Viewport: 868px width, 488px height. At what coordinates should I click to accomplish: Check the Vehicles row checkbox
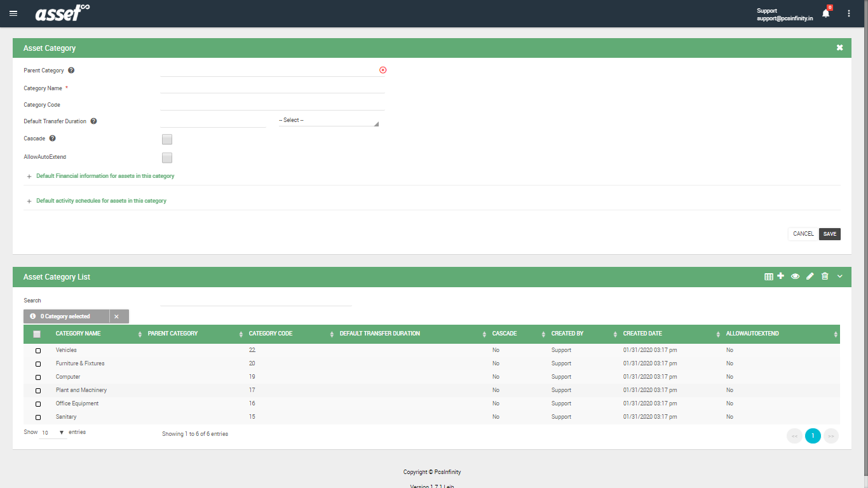pos(38,351)
